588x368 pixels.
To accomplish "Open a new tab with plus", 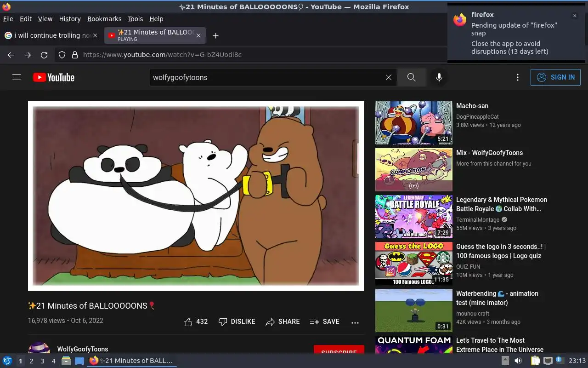I will (x=215, y=35).
